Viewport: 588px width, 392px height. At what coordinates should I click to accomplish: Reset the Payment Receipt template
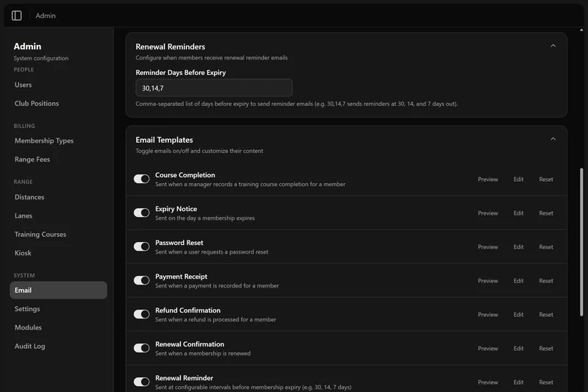546,281
